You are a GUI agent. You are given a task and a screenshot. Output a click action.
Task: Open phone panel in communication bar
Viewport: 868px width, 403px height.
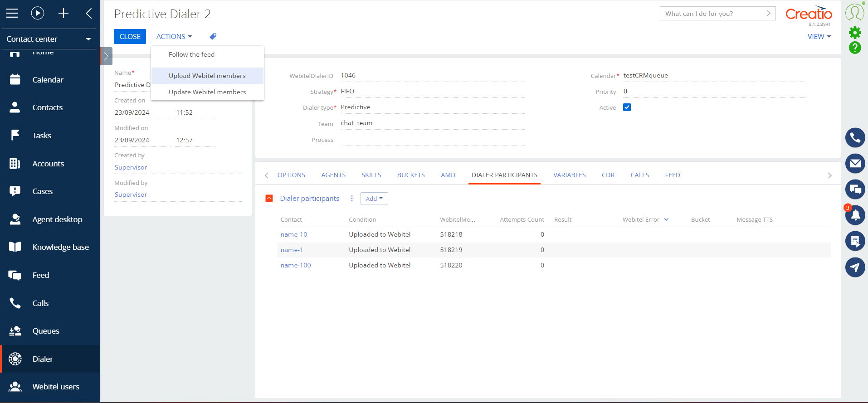point(855,137)
